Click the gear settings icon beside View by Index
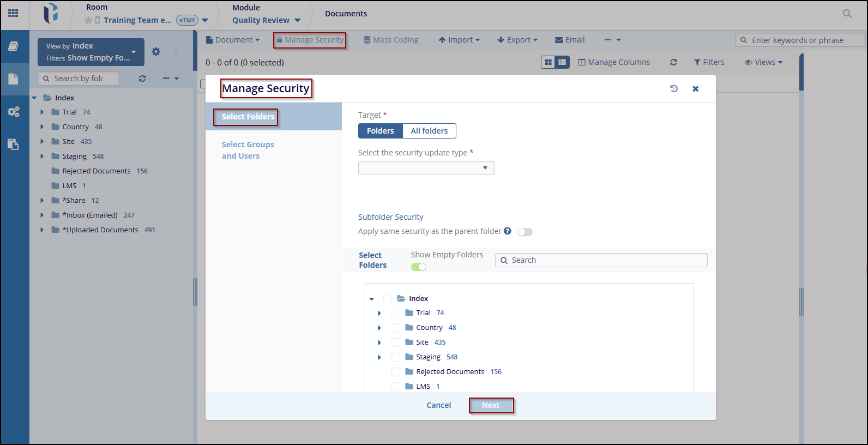The width and height of the screenshot is (868, 445). pos(156,51)
